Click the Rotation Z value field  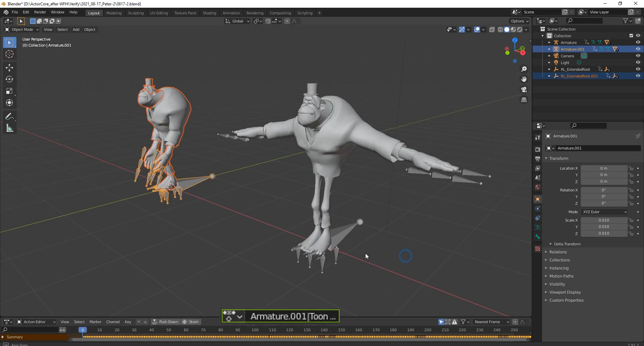tap(604, 204)
